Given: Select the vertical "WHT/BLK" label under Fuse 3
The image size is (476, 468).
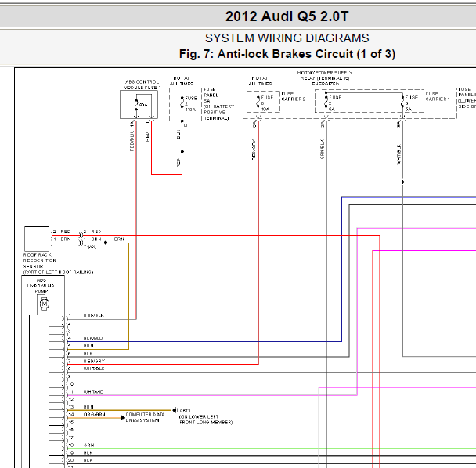Looking at the screenshot, I should click(x=399, y=154).
